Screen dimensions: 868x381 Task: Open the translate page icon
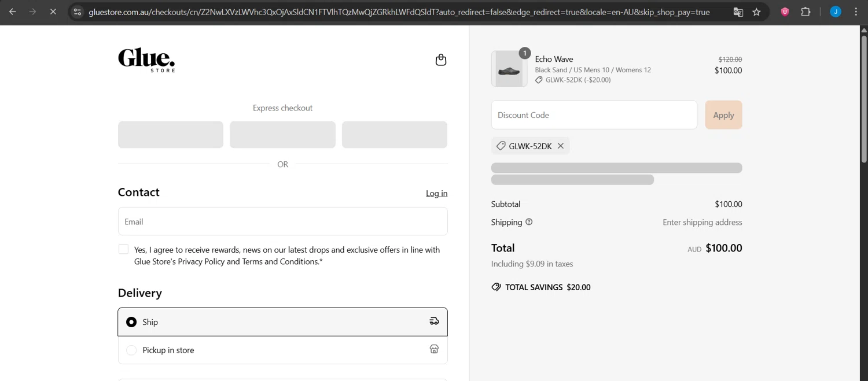738,12
